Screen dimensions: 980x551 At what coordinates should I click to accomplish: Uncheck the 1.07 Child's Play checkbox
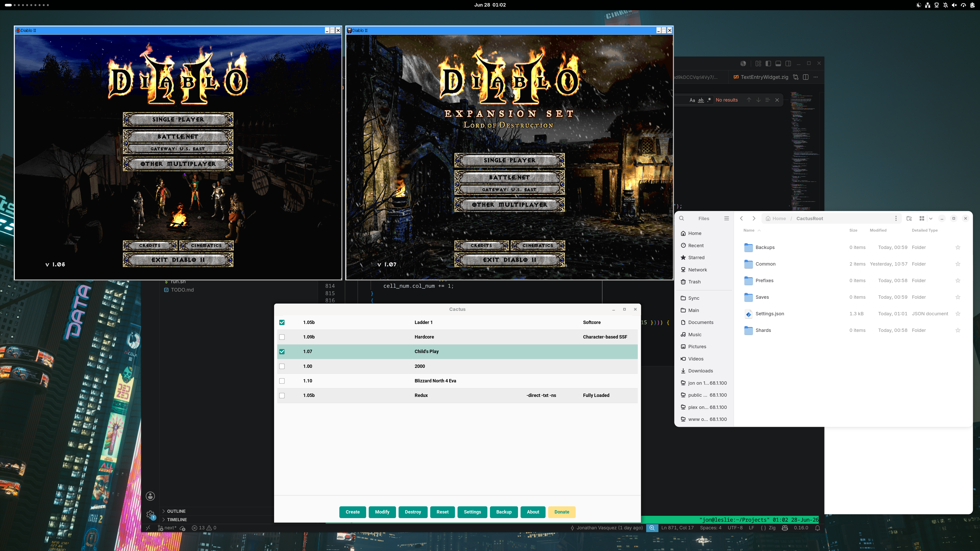(x=282, y=352)
